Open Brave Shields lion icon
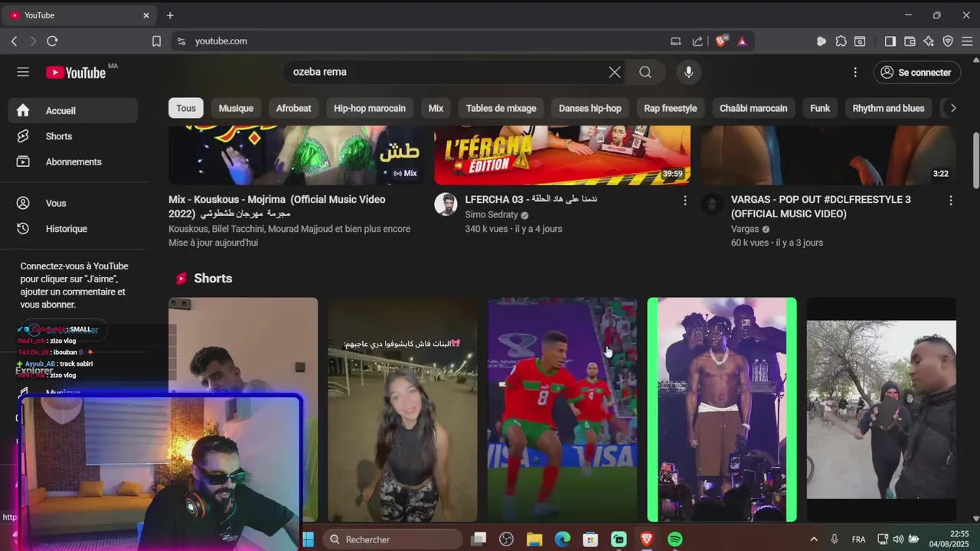Viewport: 980px width, 551px height. pyautogui.click(x=721, y=41)
